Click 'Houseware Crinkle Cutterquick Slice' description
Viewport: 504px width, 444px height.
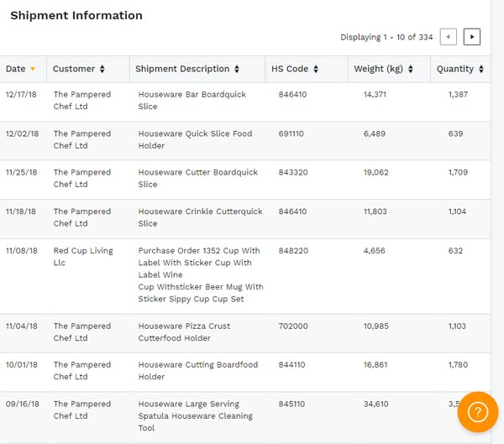(x=200, y=217)
